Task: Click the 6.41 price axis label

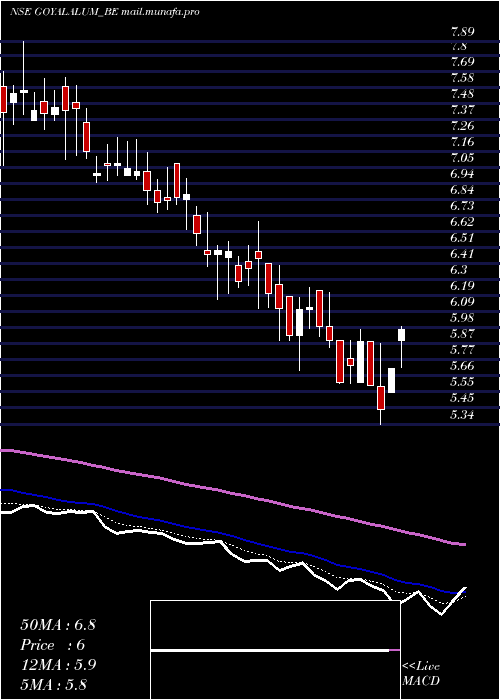Action: pos(462,254)
